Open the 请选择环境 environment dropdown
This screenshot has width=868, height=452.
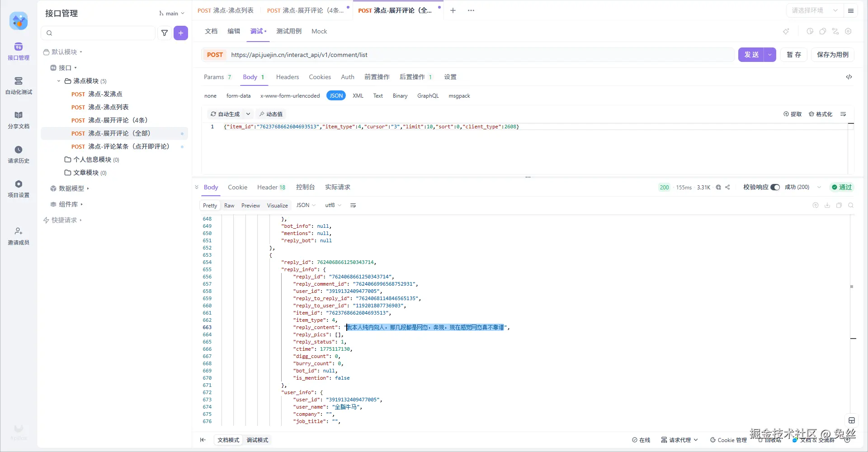click(x=814, y=10)
